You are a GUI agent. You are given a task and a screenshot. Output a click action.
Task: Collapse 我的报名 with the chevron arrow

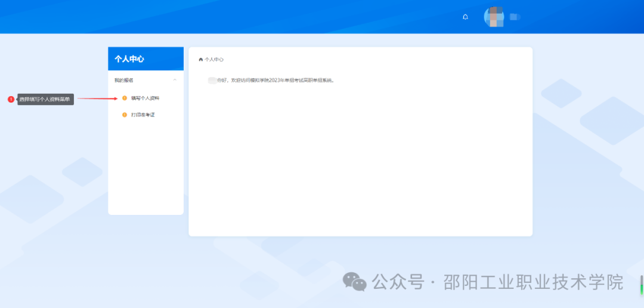(x=175, y=80)
